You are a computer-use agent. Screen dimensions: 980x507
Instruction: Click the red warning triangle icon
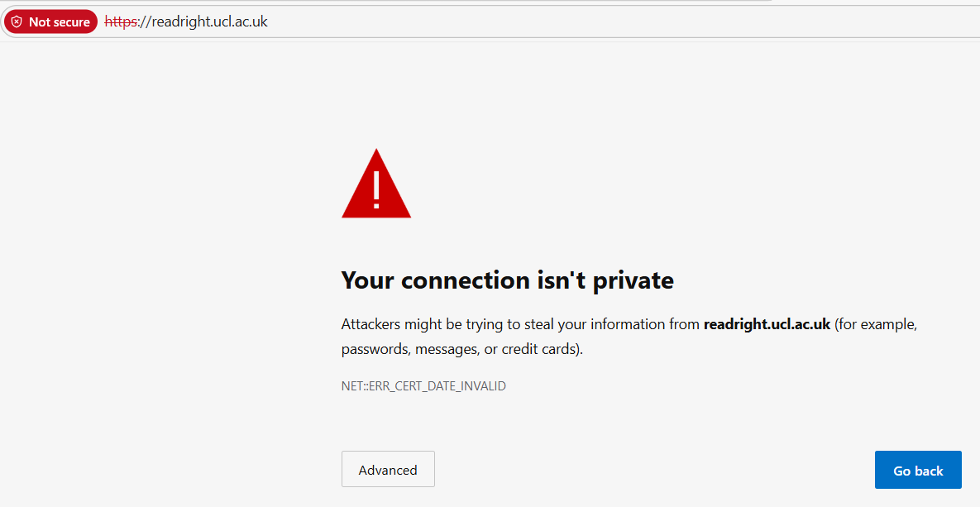point(376,197)
